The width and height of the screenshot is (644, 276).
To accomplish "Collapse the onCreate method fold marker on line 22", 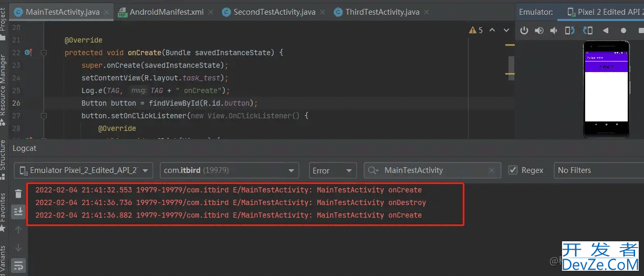I will 44,53.
